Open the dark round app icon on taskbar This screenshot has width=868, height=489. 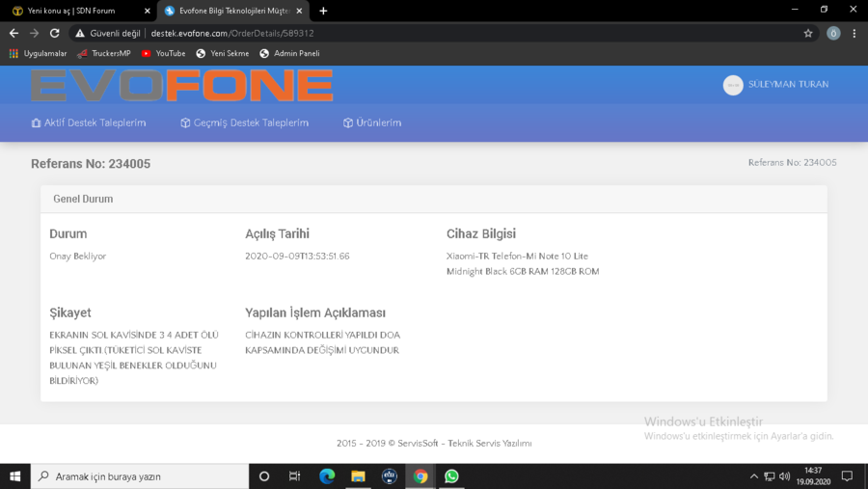[x=390, y=476]
